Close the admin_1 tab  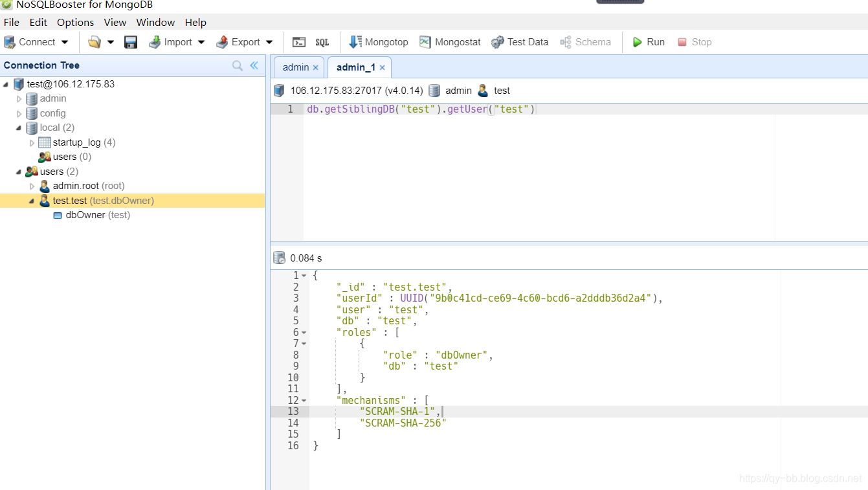pyautogui.click(x=383, y=67)
